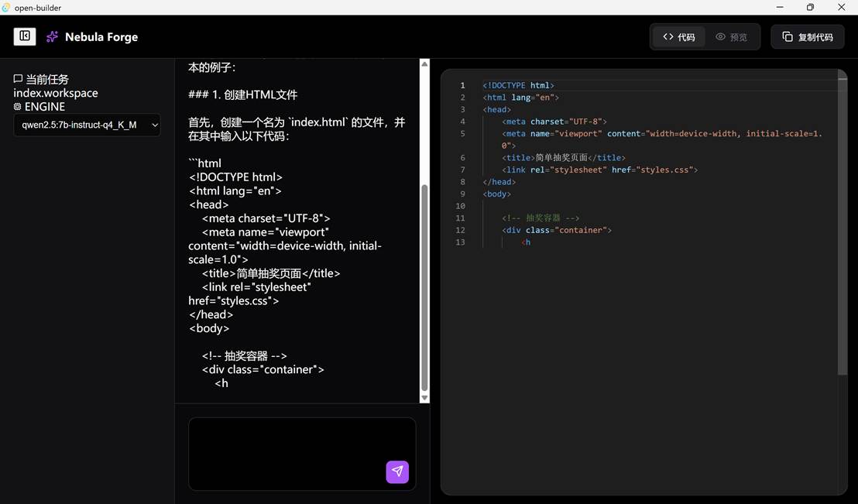Image resolution: width=858 pixels, height=504 pixels.
Task: Click the <!-- 抽奖容器 --> comment in editor
Action: (x=541, y=218)
